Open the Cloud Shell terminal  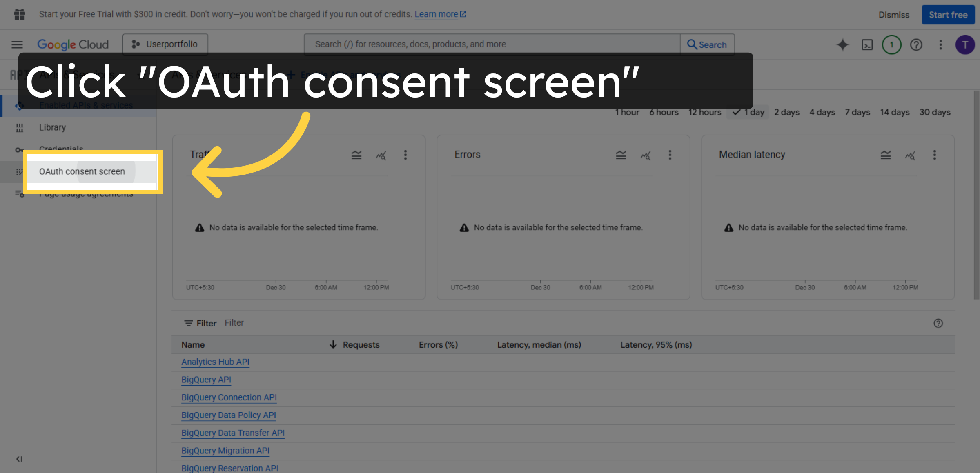[867, 44]
